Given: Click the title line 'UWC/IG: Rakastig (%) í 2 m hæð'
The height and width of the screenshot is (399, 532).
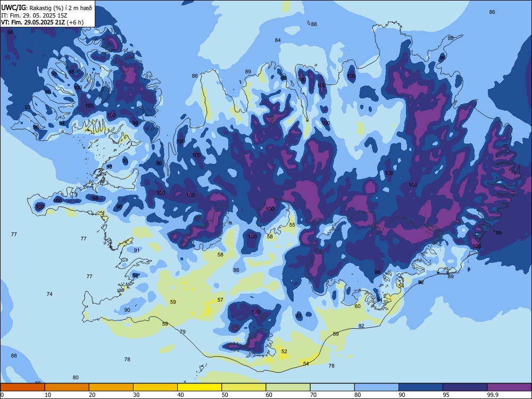Looking at the screenshot, I should tap(46, 8).
